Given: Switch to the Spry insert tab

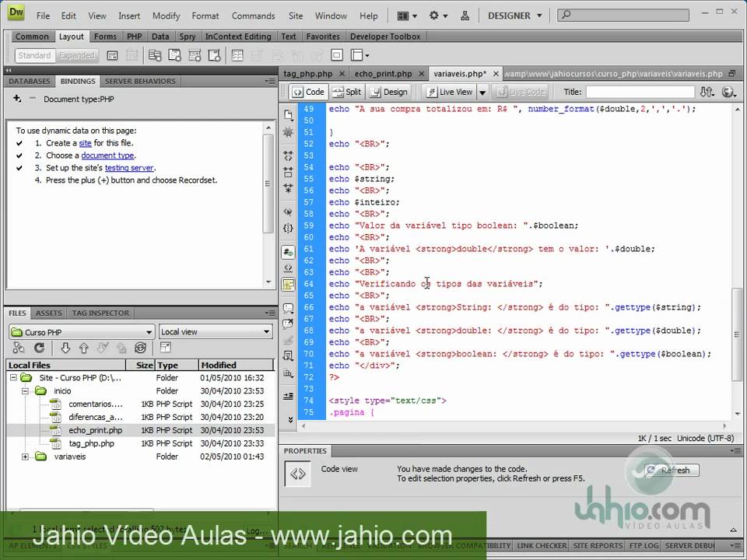Looking at the screenshot, I should pyautogui.click(x=188, y=37).
